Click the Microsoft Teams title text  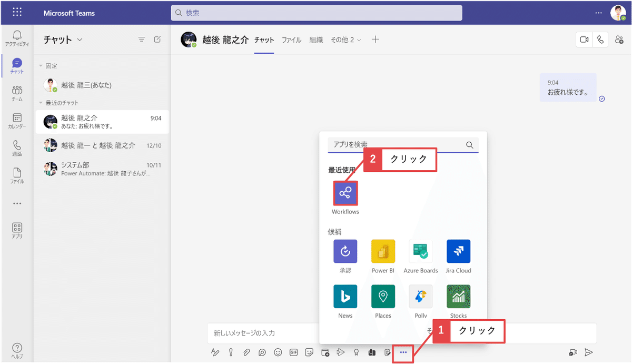point(69,13)
